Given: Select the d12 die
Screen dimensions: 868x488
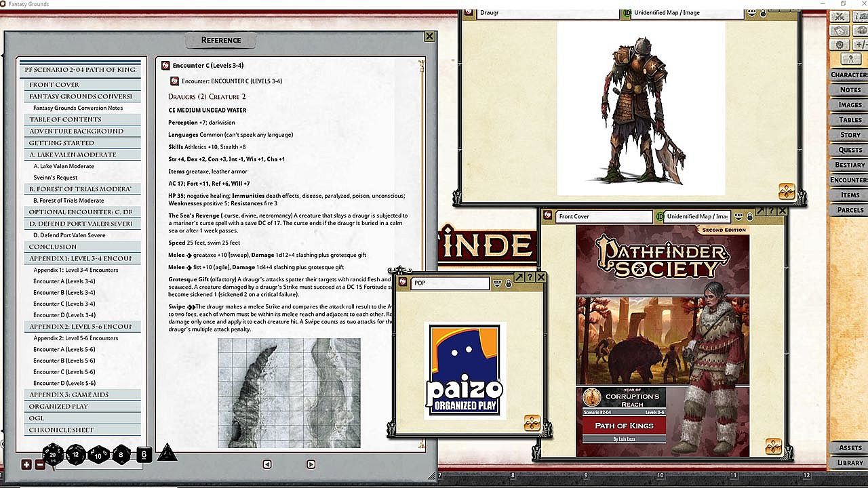Looking at the screenshot, I should point(76,455).
